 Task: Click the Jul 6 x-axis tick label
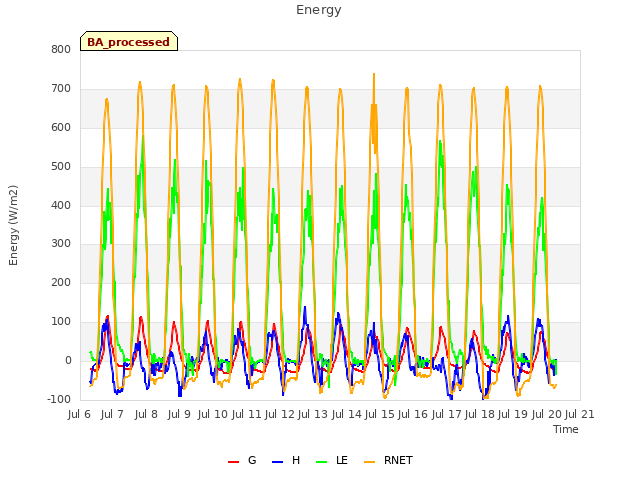tap(79, 414)
